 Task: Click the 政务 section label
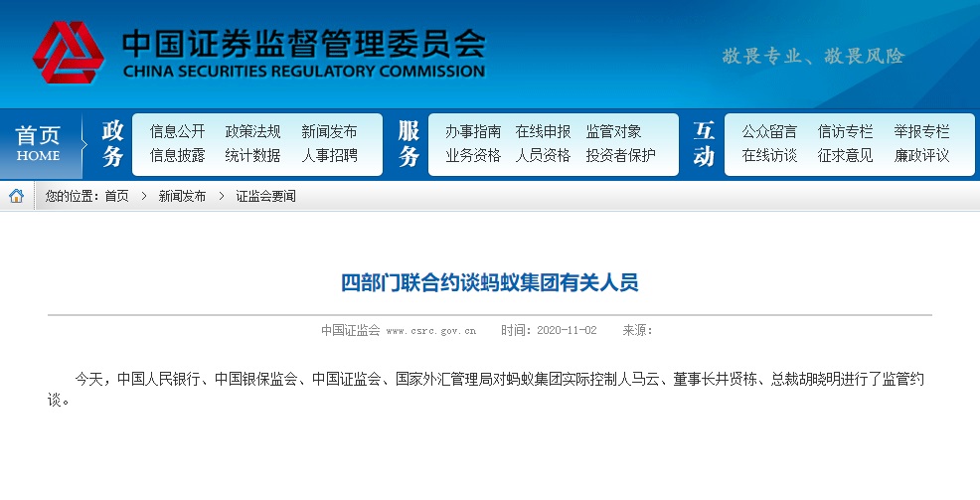pos(112,144)
